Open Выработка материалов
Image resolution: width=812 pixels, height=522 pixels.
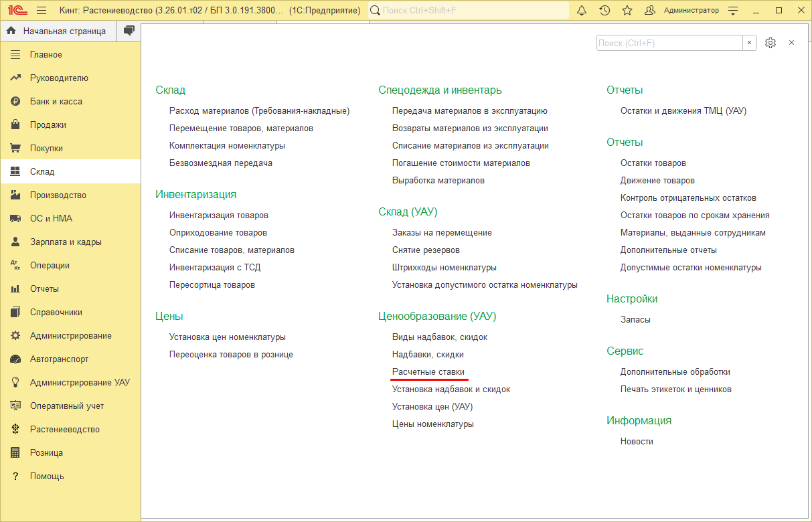point(438,181)
